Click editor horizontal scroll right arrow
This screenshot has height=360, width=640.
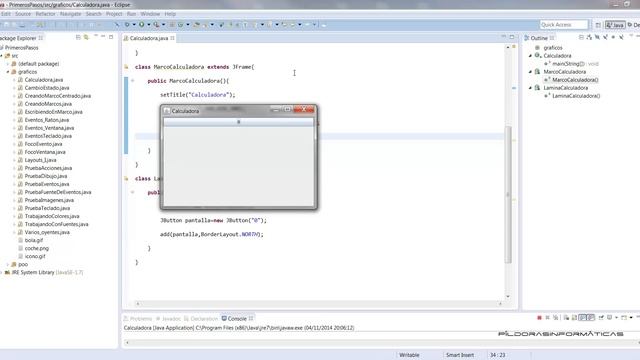click(x=500, y=303)
